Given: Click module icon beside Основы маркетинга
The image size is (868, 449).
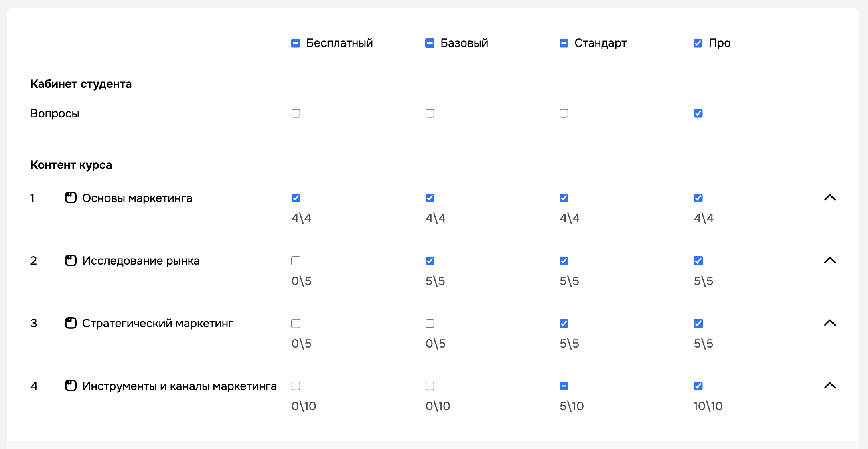Looking at the screenshot, I should tap(71, 198).
